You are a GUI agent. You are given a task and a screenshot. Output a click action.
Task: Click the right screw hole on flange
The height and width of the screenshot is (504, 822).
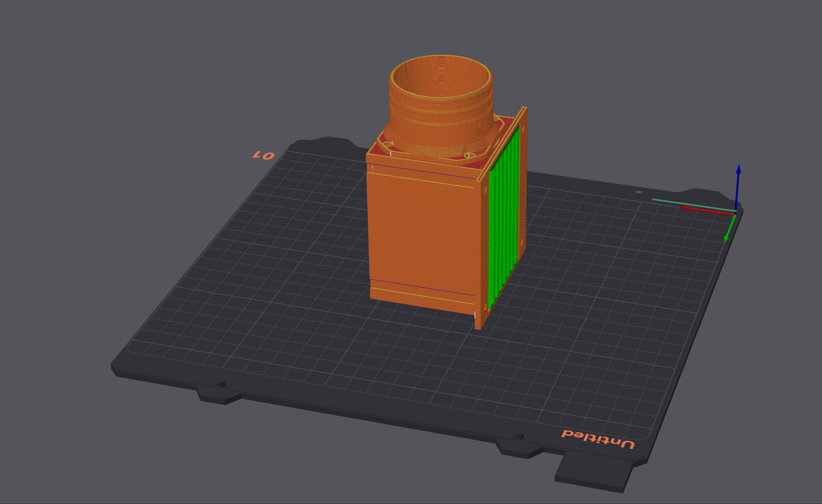tap(469, 155)
